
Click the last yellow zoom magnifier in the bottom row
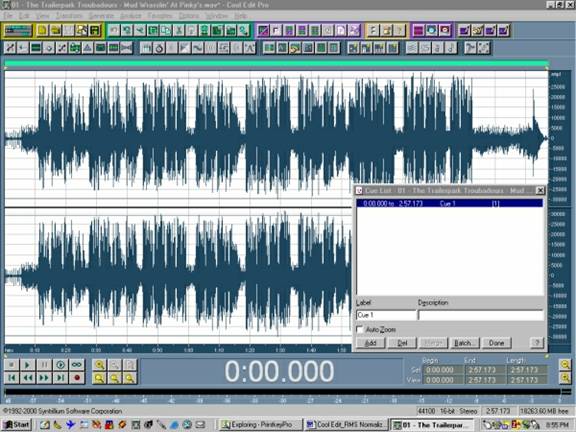click(130, 378)
